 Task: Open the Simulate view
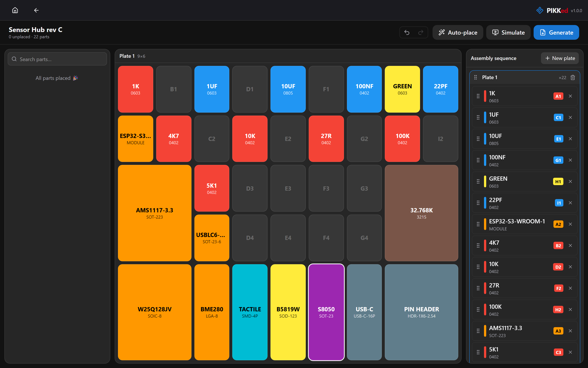(508, 32)
